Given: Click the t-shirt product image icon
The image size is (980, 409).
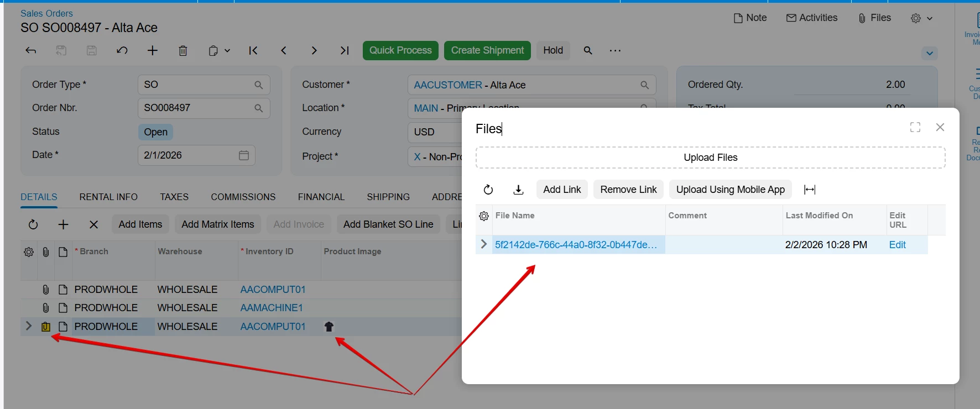Looking at the screenshot, I should point(329,327).
